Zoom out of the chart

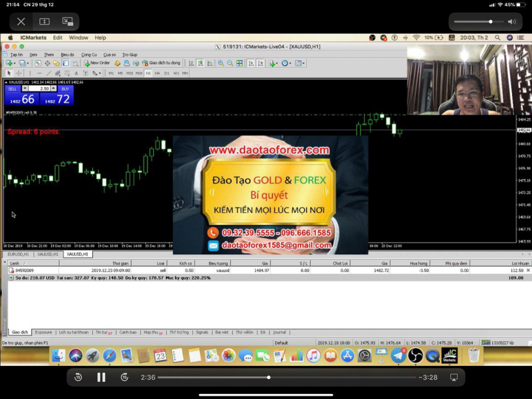tap(230, 63)
